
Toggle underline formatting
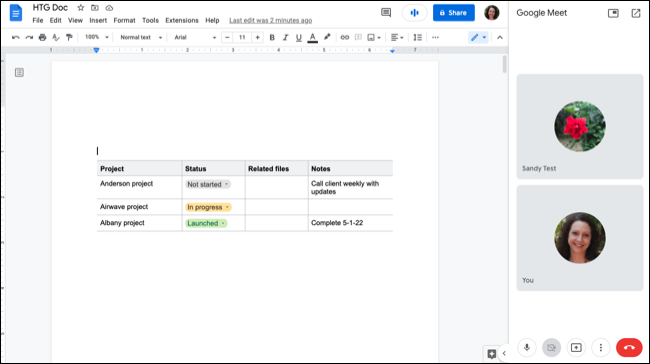(x=298, y=37)
